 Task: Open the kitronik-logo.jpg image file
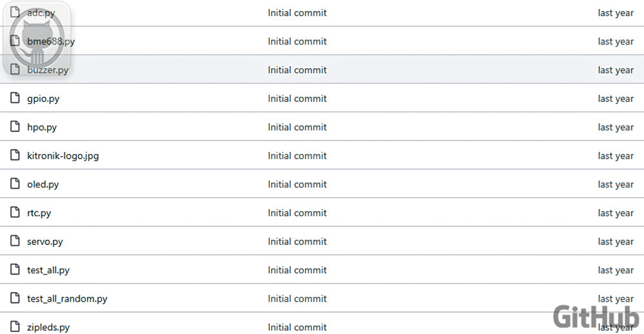pyautogui.click(x=62, y=155)
